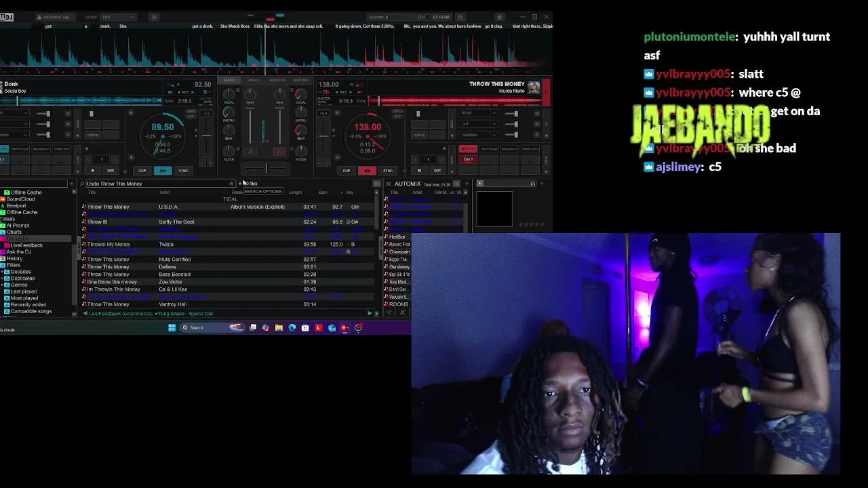The width and height of the screenshot is (868, 488).
Task: Open the right deck third effect dropdown
Action: 479,135
